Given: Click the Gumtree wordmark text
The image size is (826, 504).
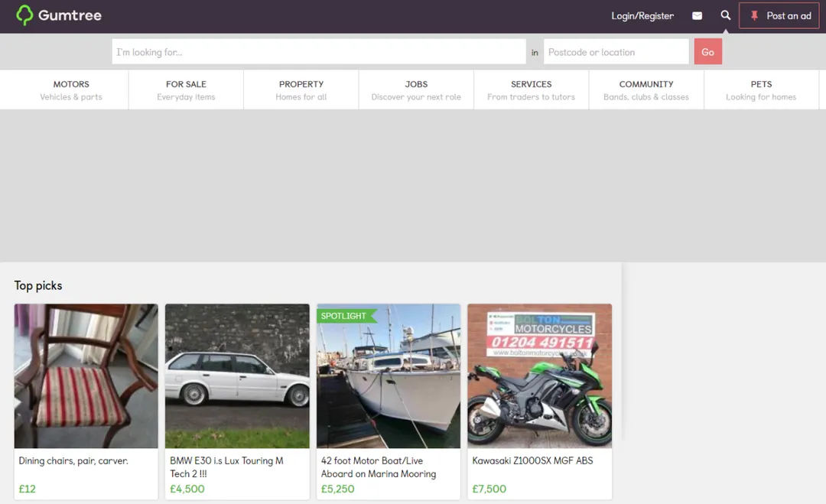Looking at the screenshot, I should pyautogui.click(x=70, y=15).
